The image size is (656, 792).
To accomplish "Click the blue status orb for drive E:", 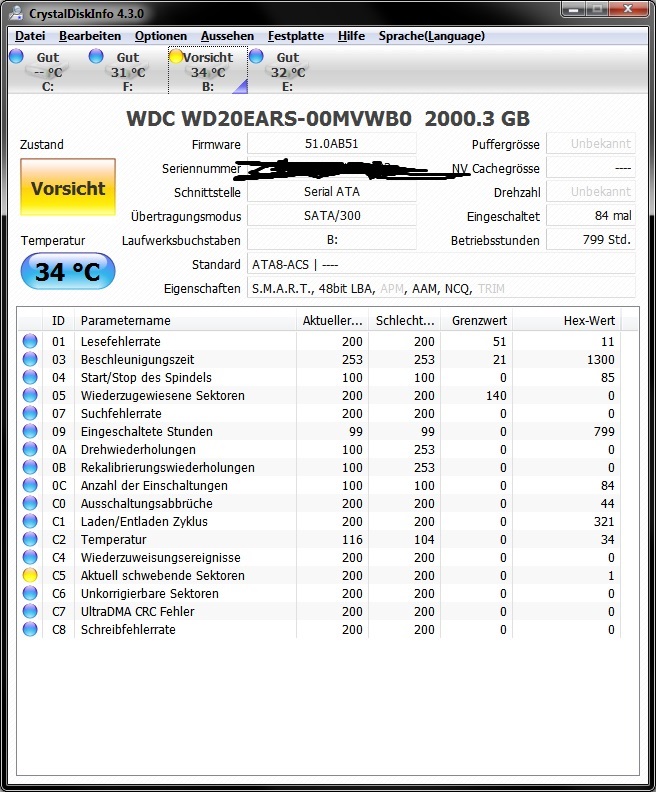I will (257, 56).
